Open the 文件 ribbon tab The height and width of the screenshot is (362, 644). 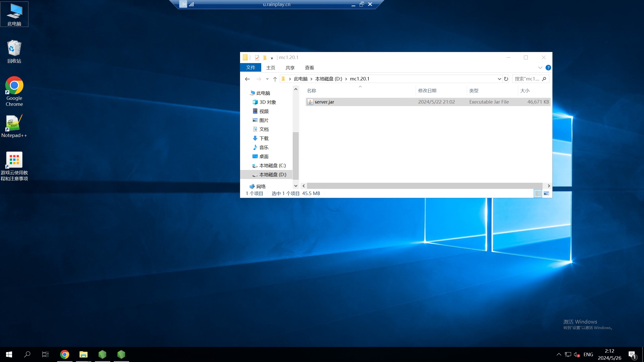(250, 68)
